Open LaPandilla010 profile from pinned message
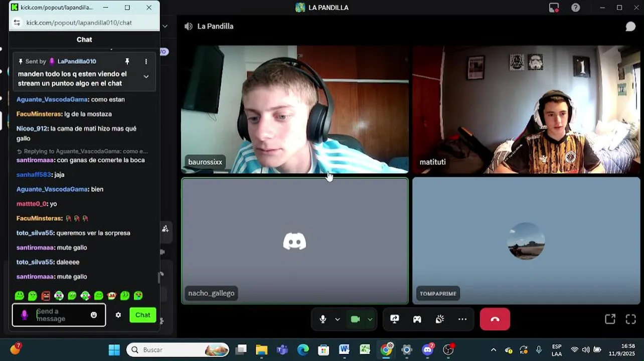Screen dimensions: 644x361 point(77,61)
